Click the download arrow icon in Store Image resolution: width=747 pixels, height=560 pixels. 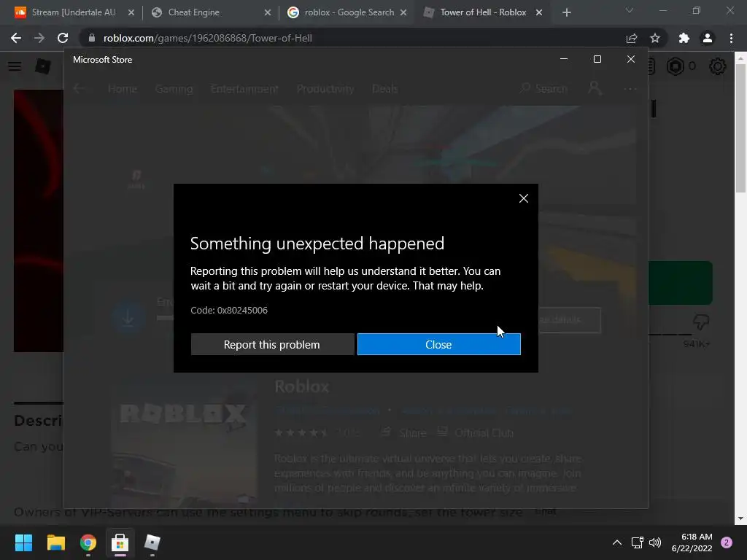[x=128, y=318]
